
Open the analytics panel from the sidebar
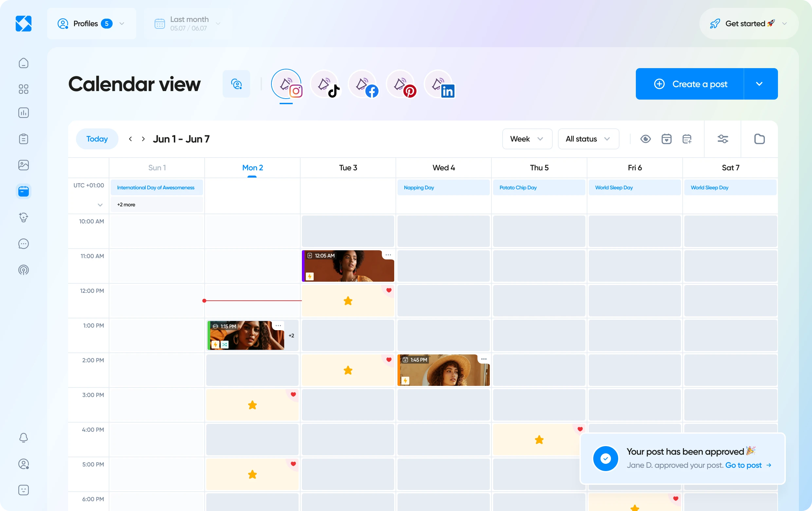click(23, 113)
